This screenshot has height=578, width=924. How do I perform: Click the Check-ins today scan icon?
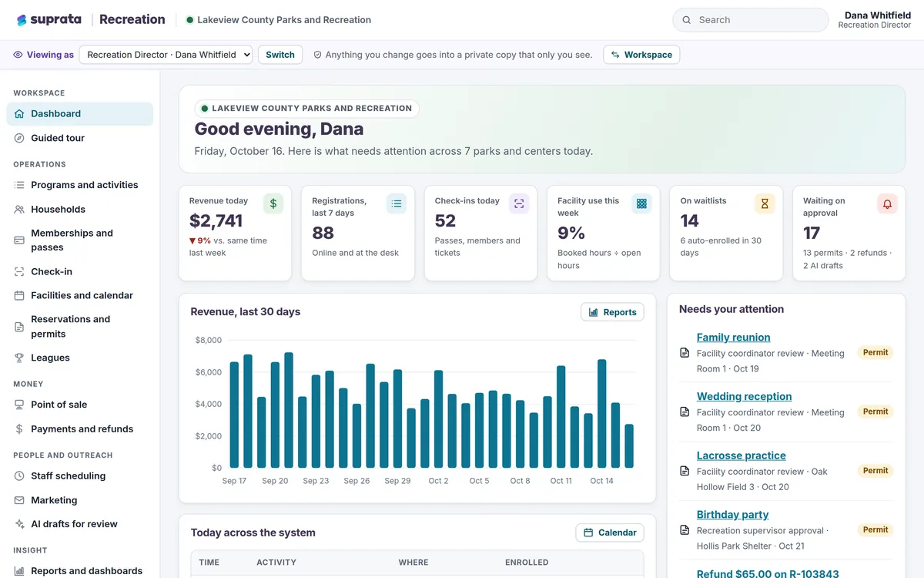tap(519, 203)
